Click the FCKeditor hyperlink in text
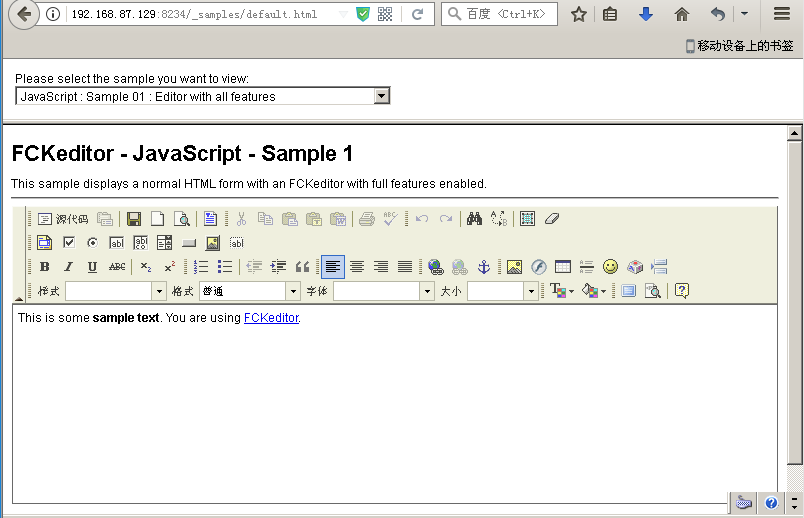 (x=271, y=318)
